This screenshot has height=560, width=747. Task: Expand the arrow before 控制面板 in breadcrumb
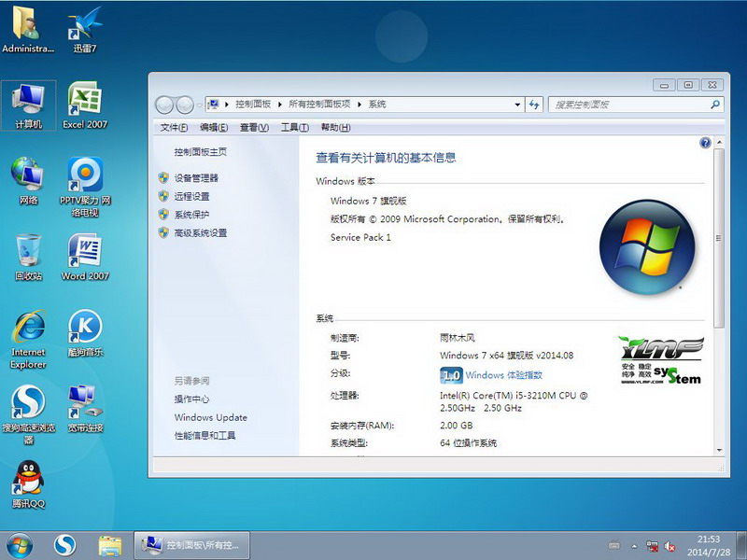click(x=227, y=105)
